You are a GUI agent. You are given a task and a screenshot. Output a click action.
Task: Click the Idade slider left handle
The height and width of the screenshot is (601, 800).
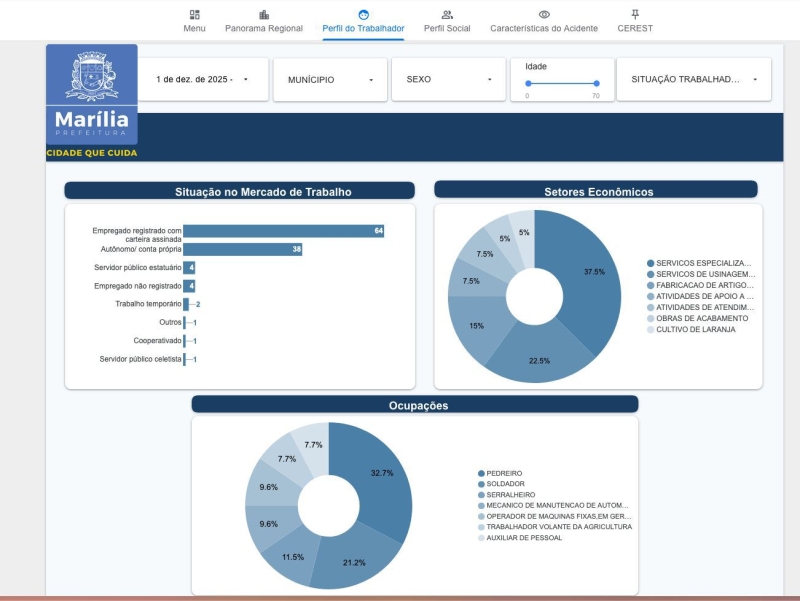click(528, 84)
